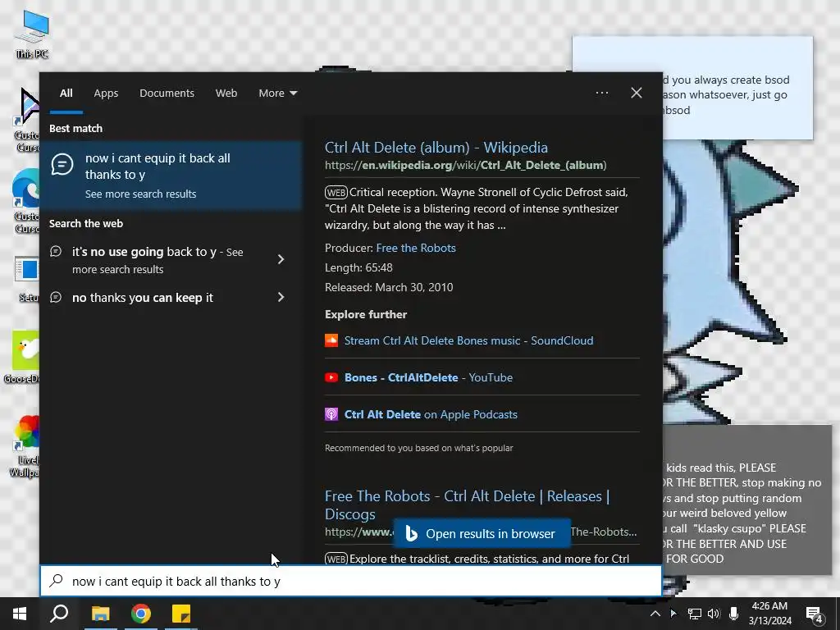This screenshot has width=840, height=630.
Task: Click the light blue sticky note about bsod
Action: point(737,88)
